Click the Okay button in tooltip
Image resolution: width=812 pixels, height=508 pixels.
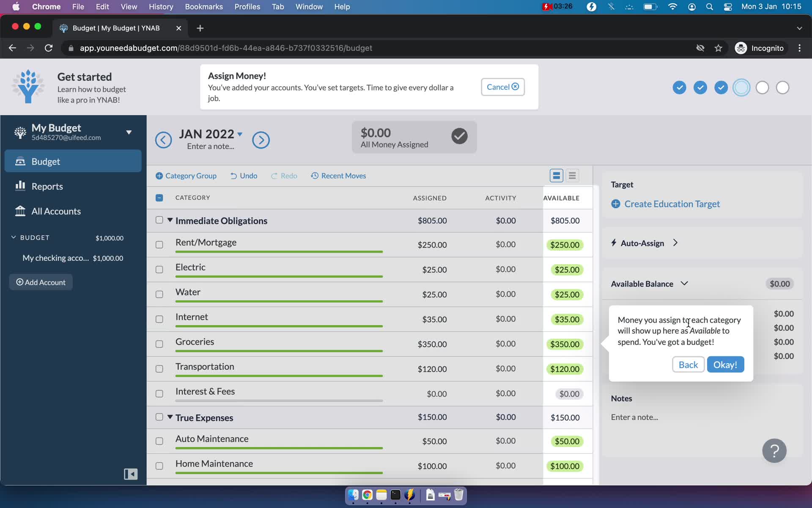(x=725, y=364)
